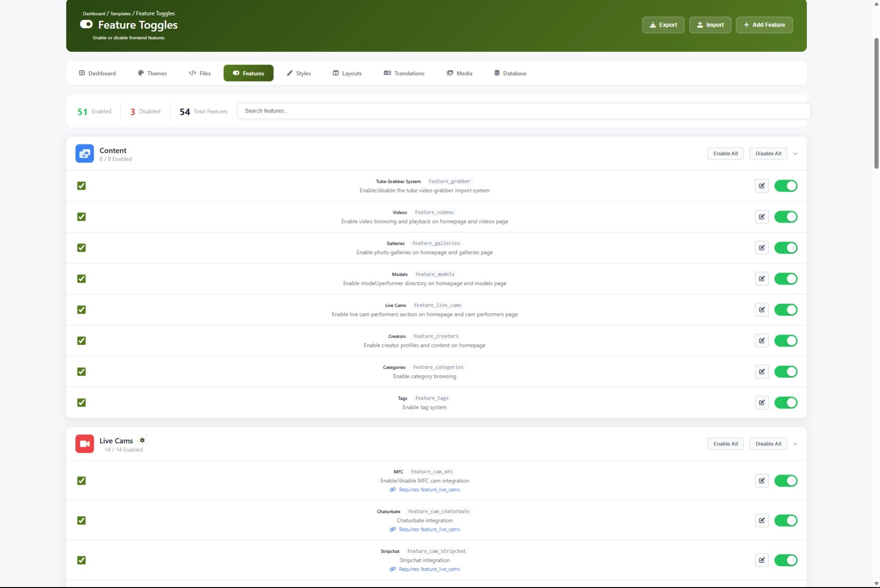Switch to the Themes tab
Image resolution: width=880 pixels, height=588 pixels.
click(152, 73)
